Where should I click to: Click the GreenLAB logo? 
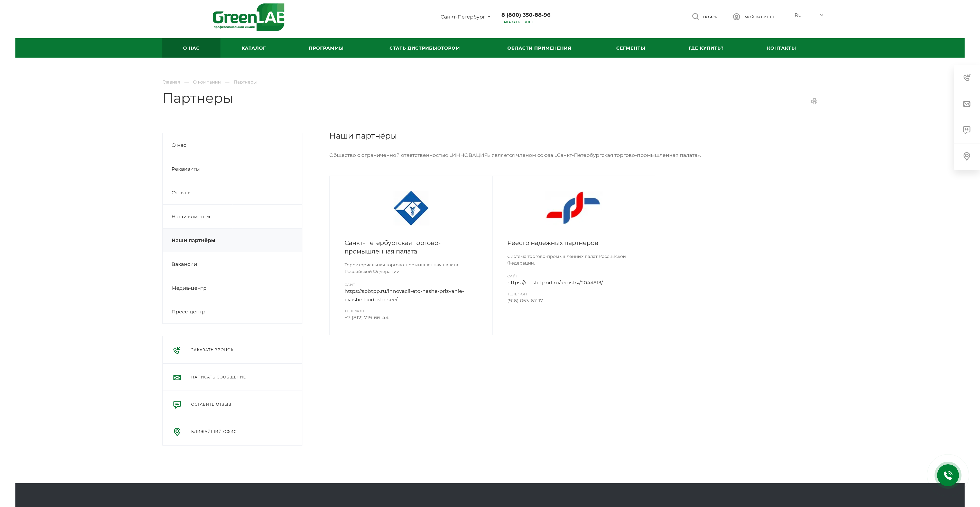pos(248,17)
